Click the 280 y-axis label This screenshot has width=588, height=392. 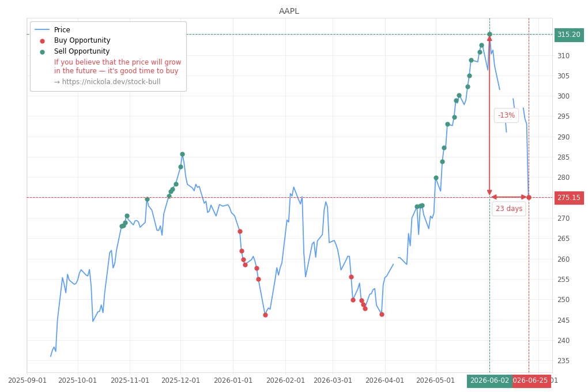(x=563, y=178)
